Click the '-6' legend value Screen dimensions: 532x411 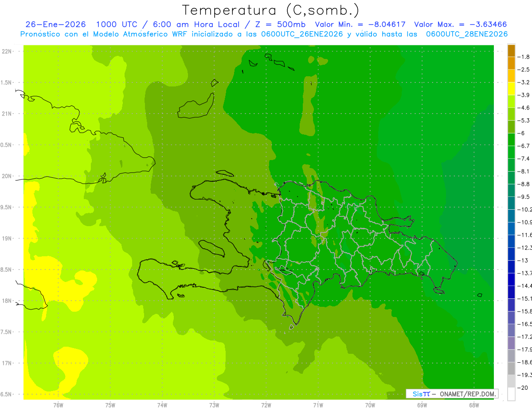pos(521,133)
